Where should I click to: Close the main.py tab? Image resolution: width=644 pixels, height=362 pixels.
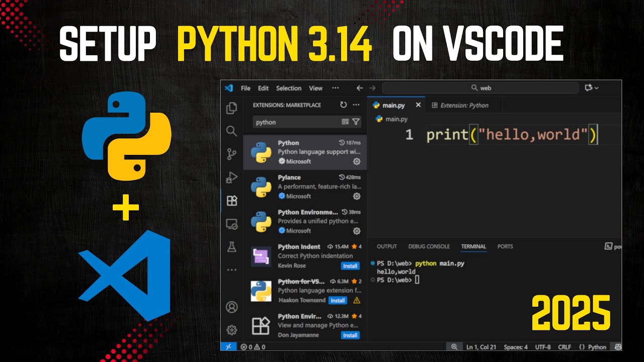[418, 105]
